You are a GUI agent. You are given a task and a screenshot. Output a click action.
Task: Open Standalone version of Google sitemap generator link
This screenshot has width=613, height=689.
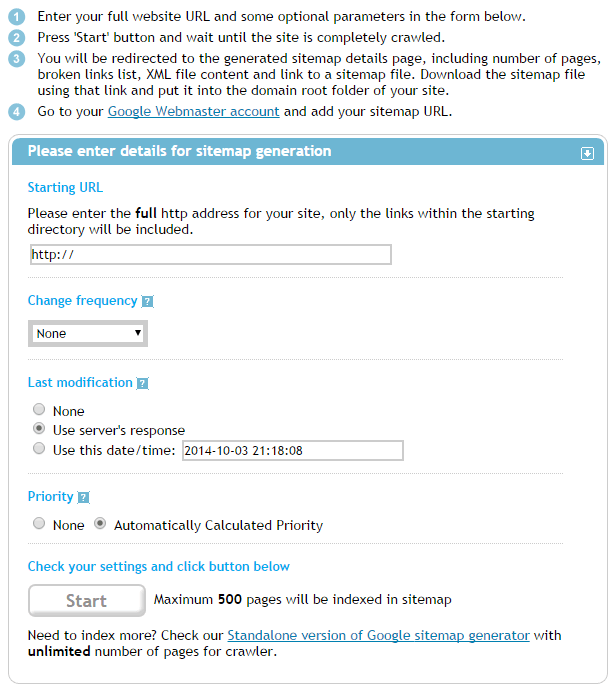[x=378, y=635]
